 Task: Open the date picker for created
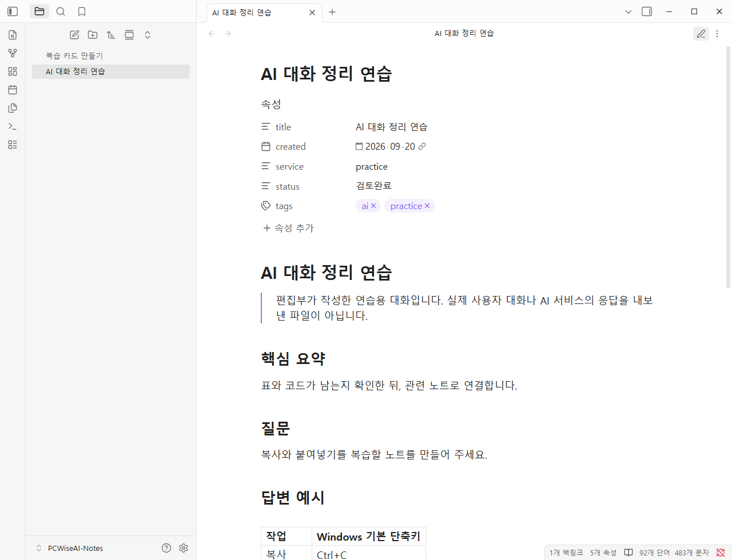[x=359, y=146]
